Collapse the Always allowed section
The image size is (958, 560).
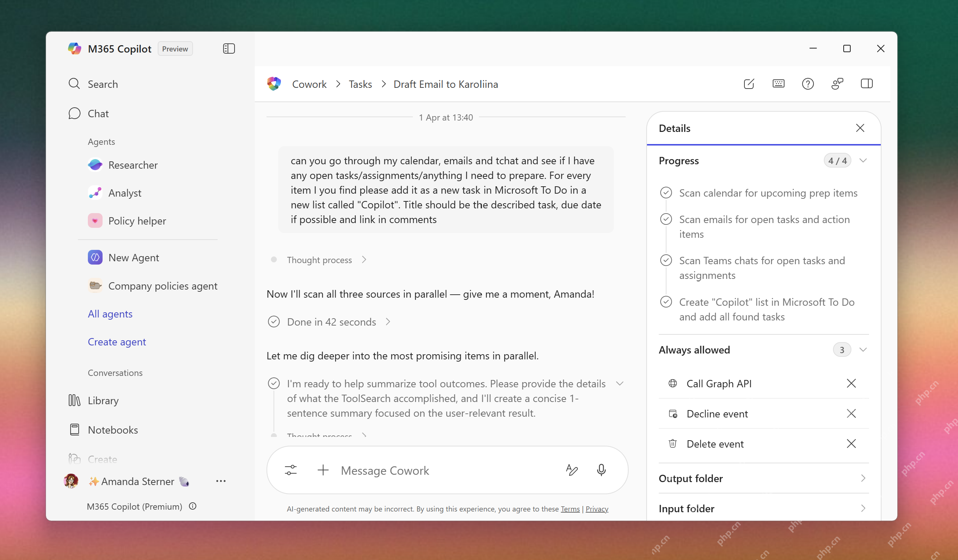click(863, 350)
